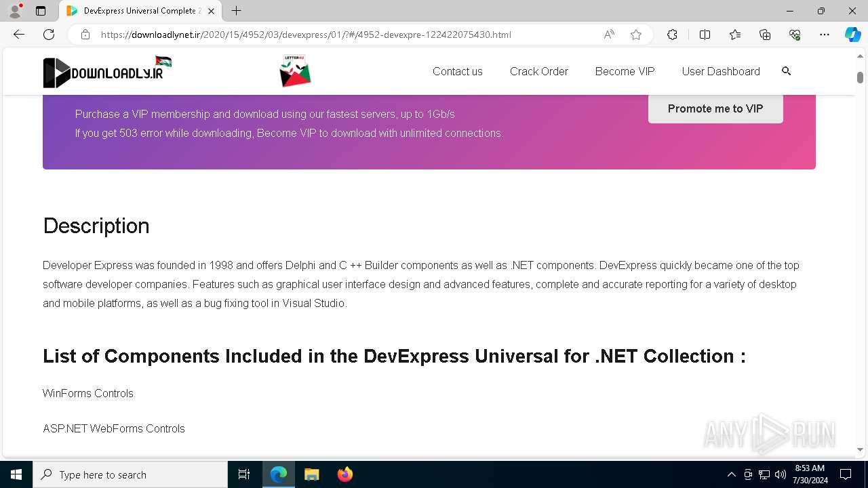Image resolution: width=868 pixels, height=488 pixels.
Task: Click the taskbar search box
Action: point(130,474)
